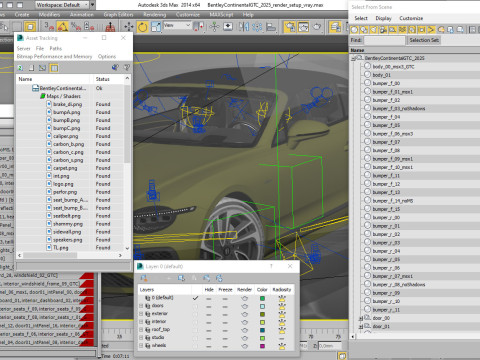Click the Selection Set button
The image size is (480, 360).
point(424,40)
